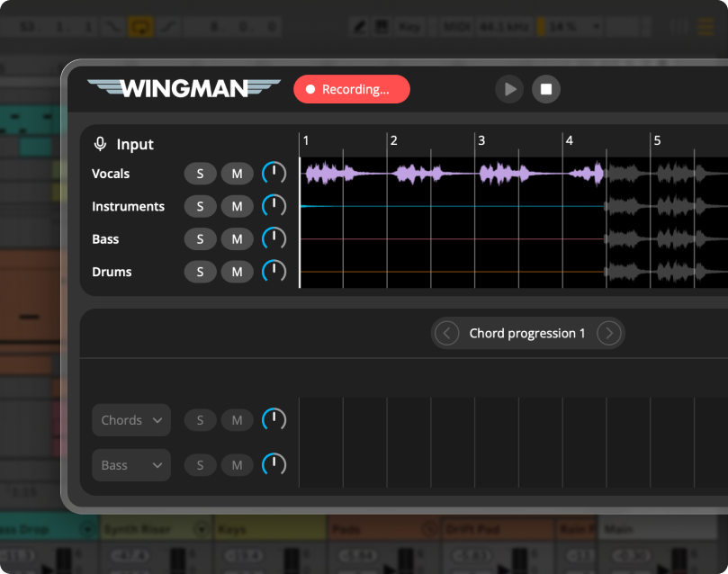
Task: Click the Input section heading
Action: click(135, 144)
